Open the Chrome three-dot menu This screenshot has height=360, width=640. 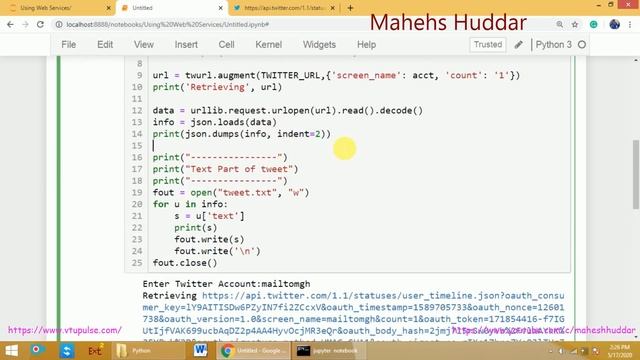pyautogui.click(x=630, y=24)
